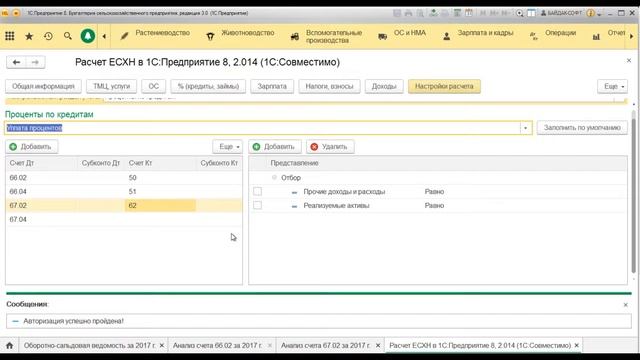Image resolution: width=640 pixels, height=360 pixels.
Task: Select the 67.04 account row
Action: 124,220
